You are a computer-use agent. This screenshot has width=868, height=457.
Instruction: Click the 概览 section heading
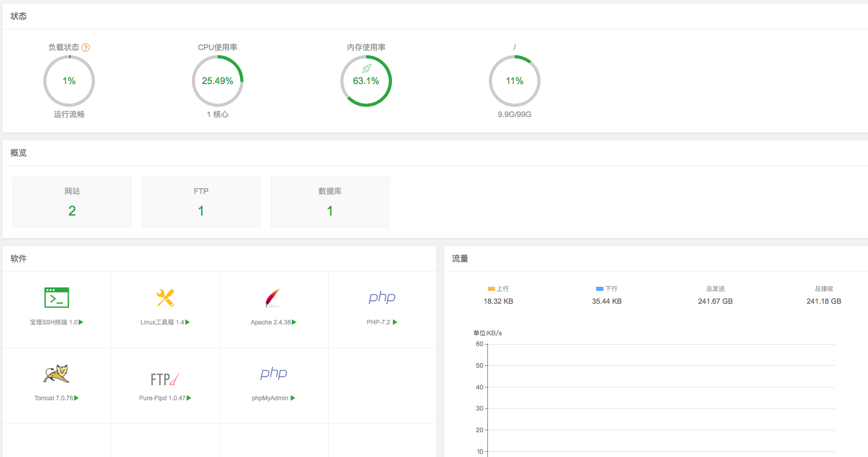point(19,153)
